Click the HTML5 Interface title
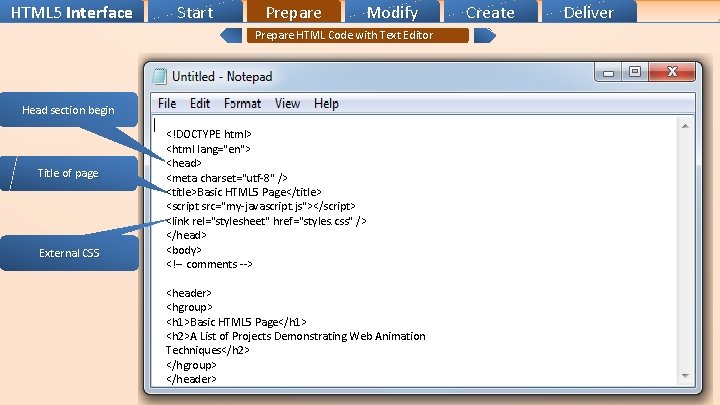 pos(72,12)
